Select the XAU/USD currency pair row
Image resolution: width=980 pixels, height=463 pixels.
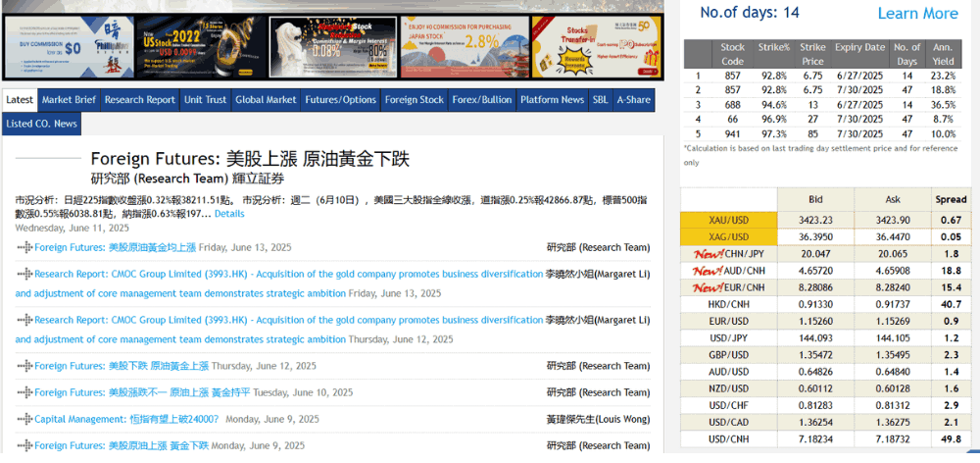[x=729, y=221]
